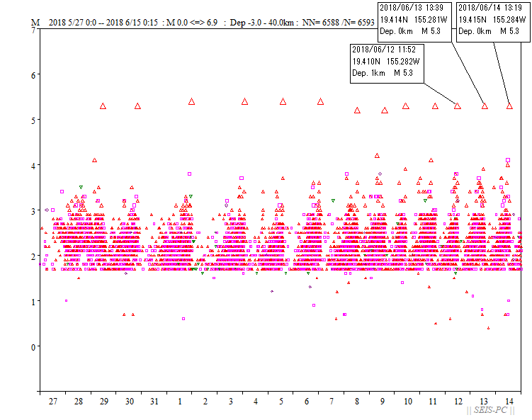This screenshot has width=532, height=420.
Task: Click the M 4.2 red triangle on June 9
Action: point(377,156)
